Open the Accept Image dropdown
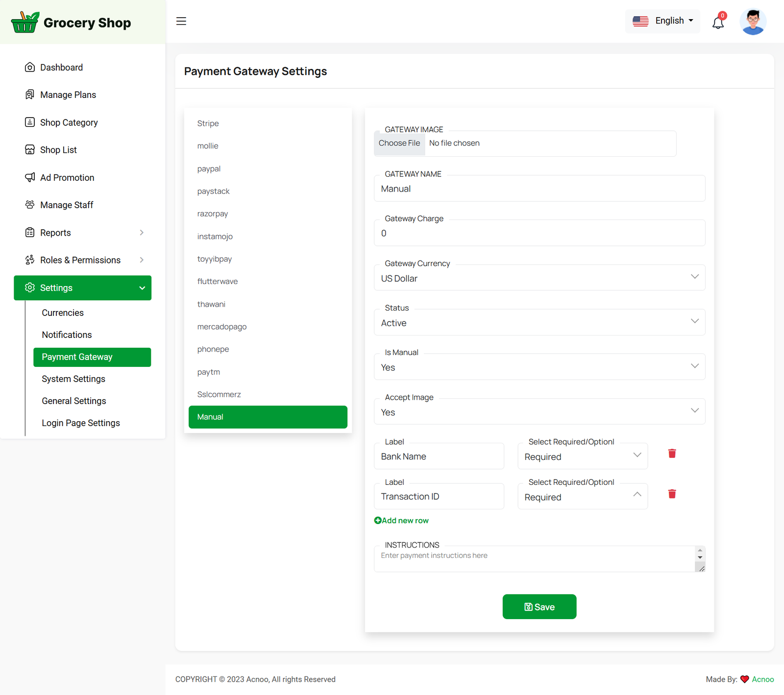This screenshot has height=695, width=784. tap(539, 412)
